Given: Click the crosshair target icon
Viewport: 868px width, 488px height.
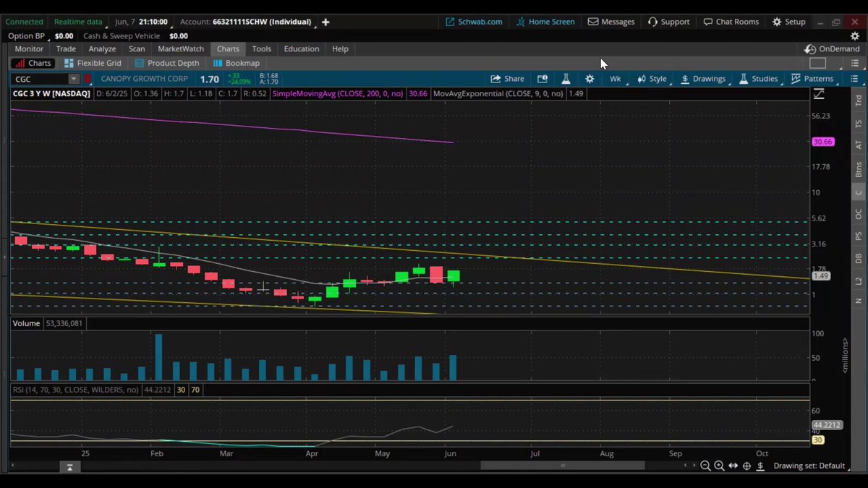Looking at the screenshot, I should (x=746, y=466).
